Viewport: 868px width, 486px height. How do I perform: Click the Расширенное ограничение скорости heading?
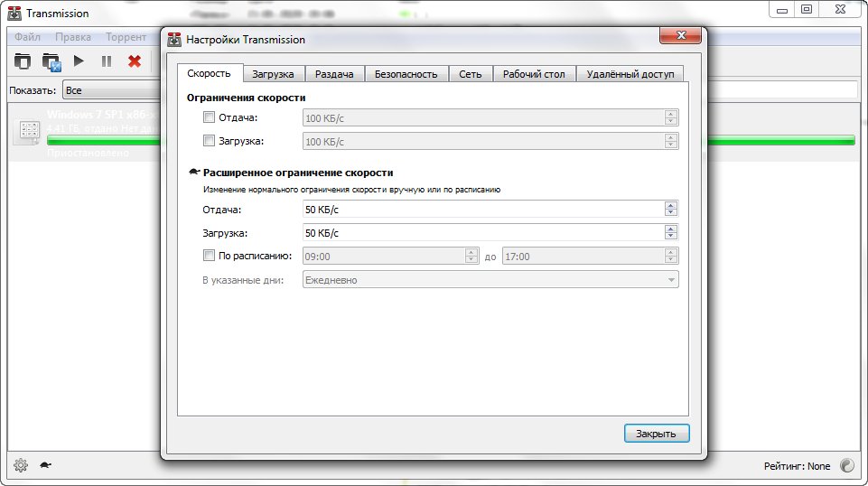pos(298,173)
